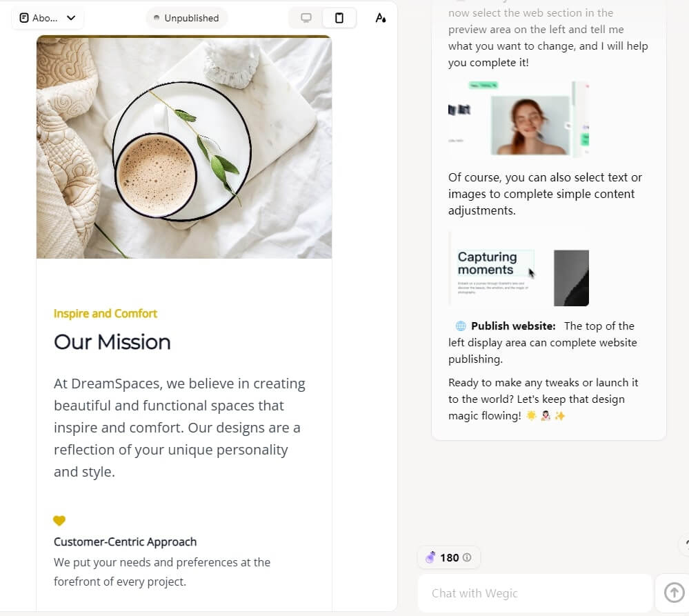Viewport: 689px width, 616px height.
Task: Open the font and color theme settings
Action: click(380, 18)
